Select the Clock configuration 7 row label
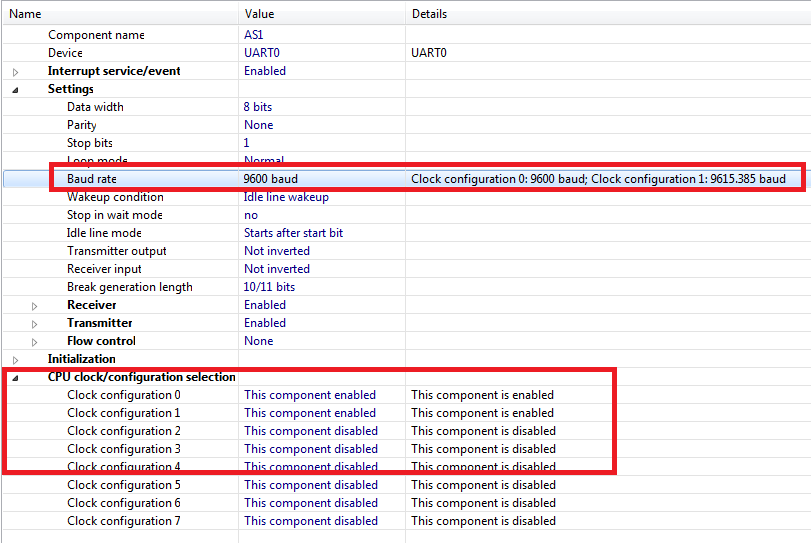This screenshot has height=543, width=811. [x=124, y=521]
